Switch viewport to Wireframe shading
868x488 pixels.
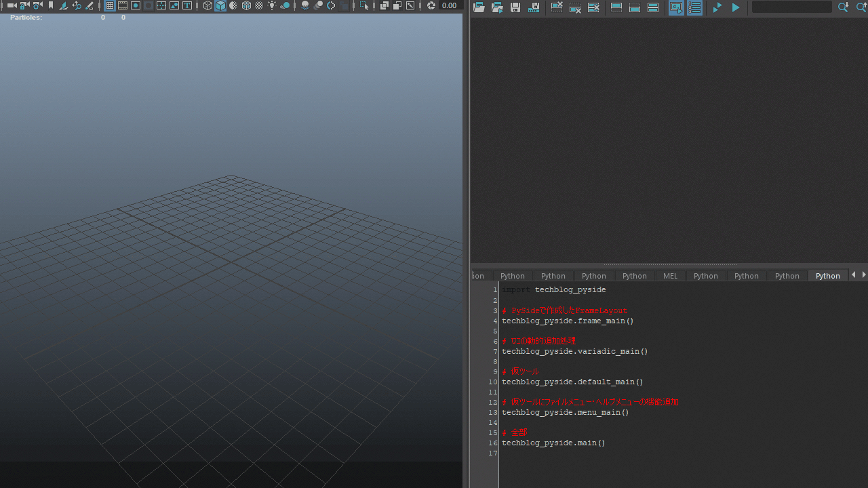208,5
